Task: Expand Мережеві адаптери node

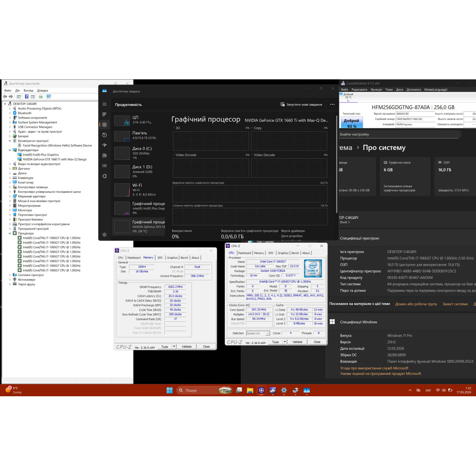Action: point(10,196)
